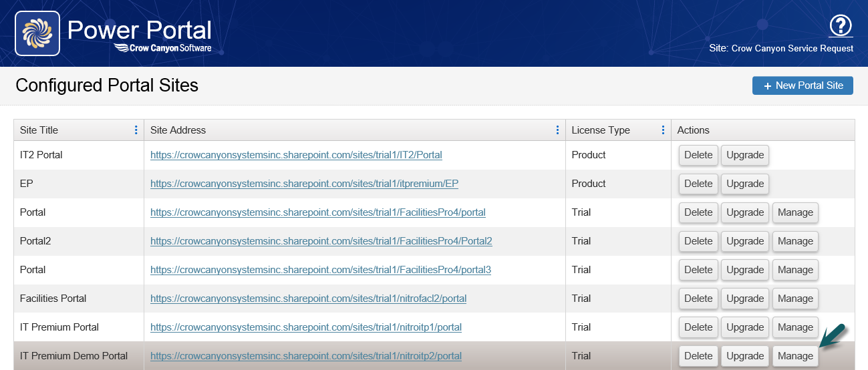
Task: Click the Crow Canyon Software brand text
Action: point(162,48)
